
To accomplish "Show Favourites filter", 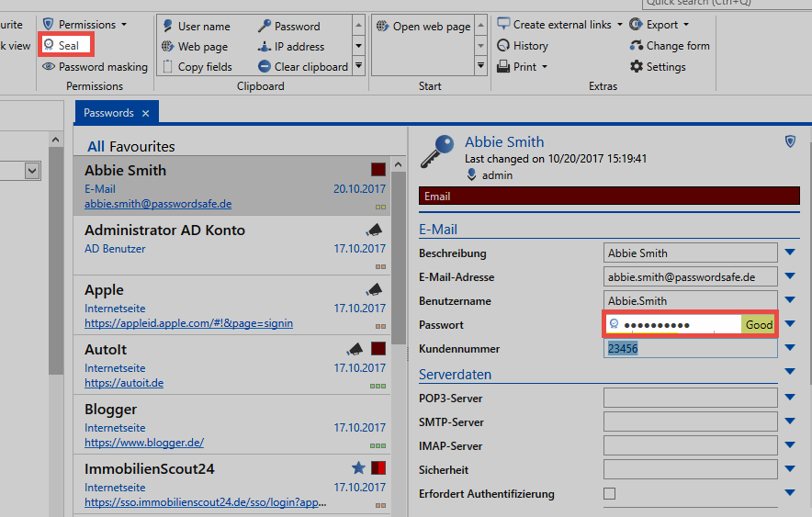I will click(141, 146).
